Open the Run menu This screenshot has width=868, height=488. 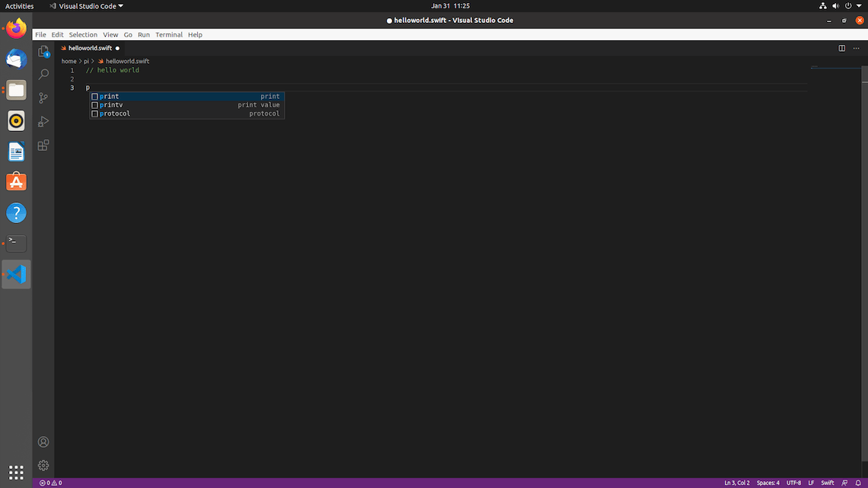click(143, 34)
